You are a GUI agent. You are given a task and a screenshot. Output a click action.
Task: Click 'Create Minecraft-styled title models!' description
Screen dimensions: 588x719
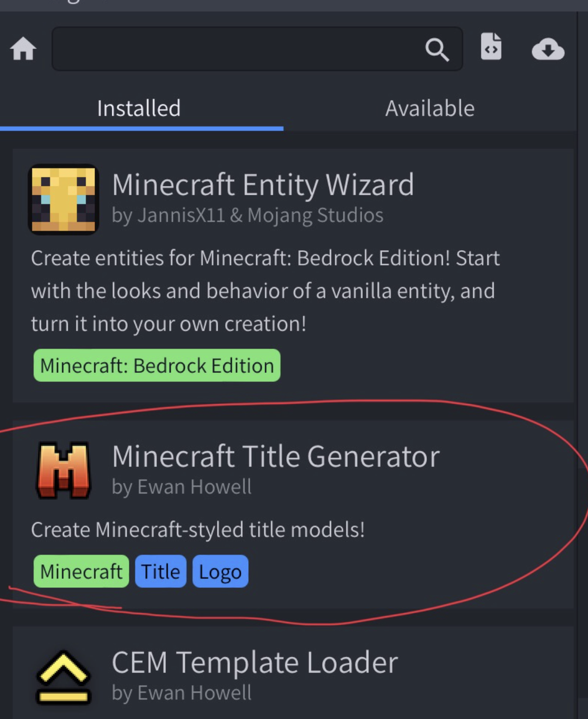(198, 530)
